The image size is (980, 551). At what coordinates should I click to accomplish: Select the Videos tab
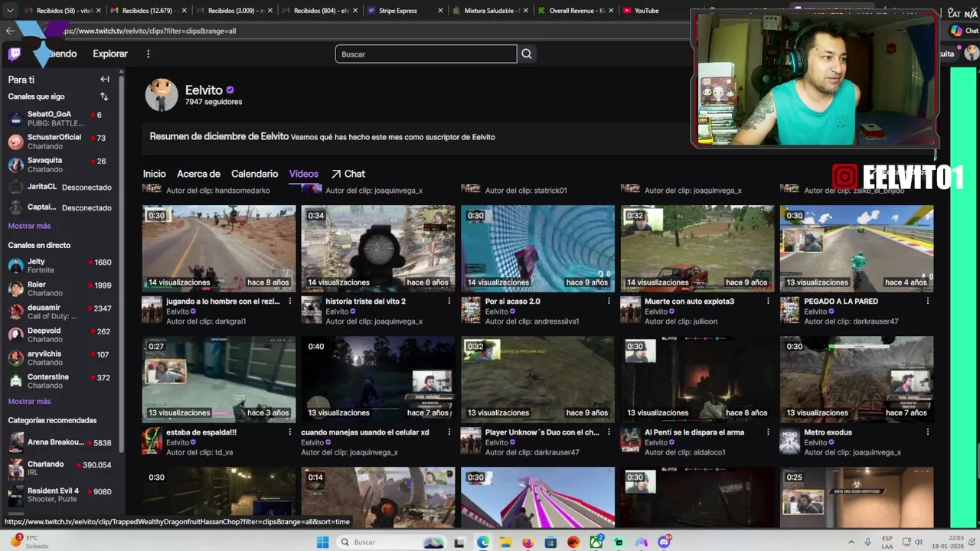pyautogui.click(x=303, y=174)
